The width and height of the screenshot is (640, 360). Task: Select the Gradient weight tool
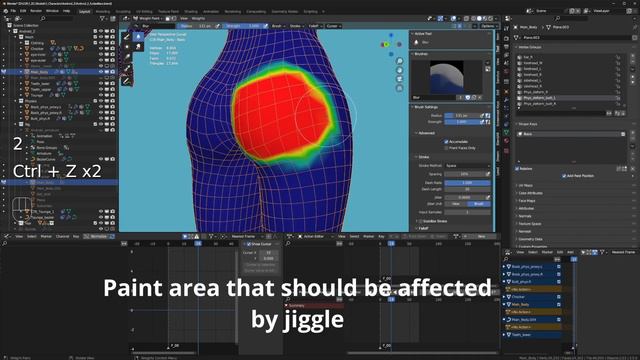(x=127, y=57)
